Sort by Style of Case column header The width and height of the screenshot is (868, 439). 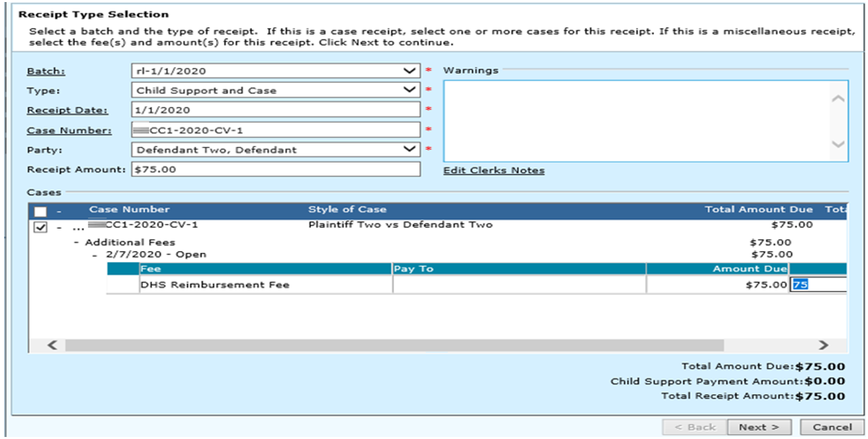tap(347, 210)
